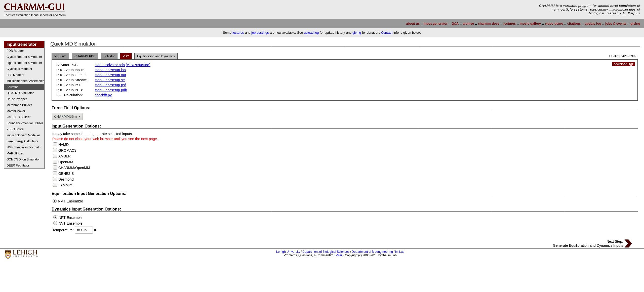This screenshot has height=292, width=644.
Task: Open giving in the top menu bar
Action: [x=635, y=24]
